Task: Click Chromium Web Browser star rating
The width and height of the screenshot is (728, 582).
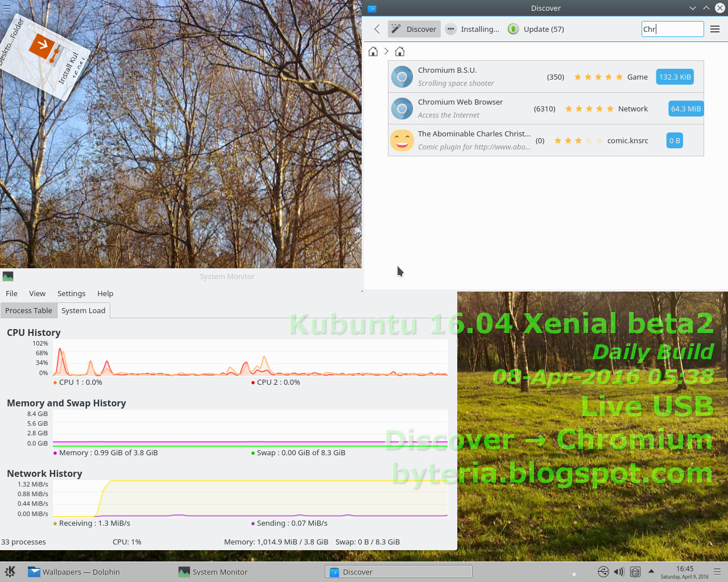Action: pos(589,109)
